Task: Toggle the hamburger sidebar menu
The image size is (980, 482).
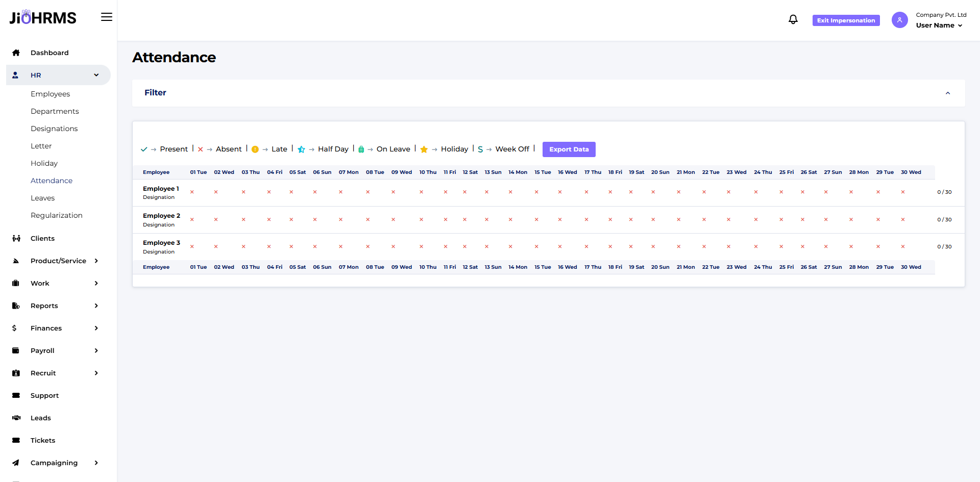Action: [x=106, y=17]
